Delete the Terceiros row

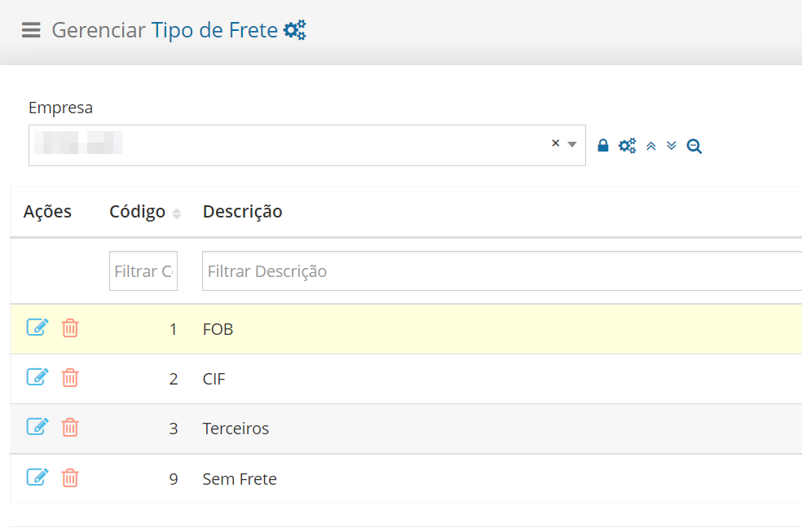pyautogui.click(x=70, y=427)
